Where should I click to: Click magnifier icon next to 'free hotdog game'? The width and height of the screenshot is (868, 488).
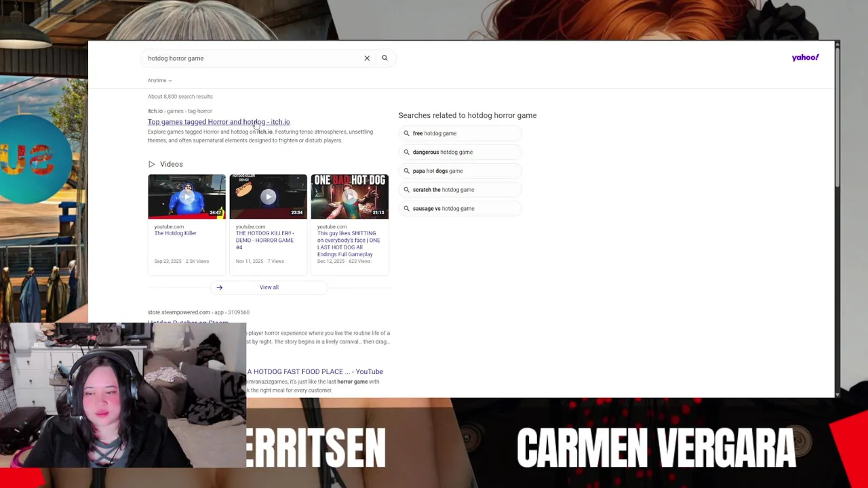coord(406,134)
